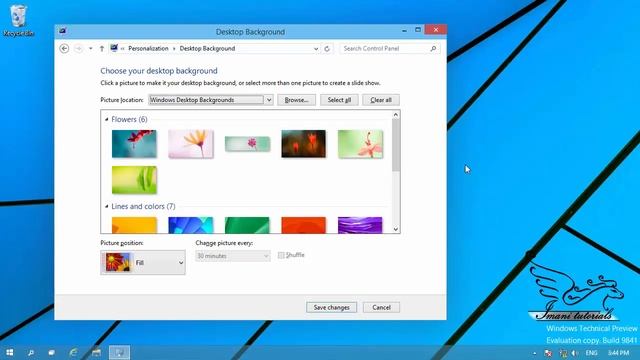Open the address bar history dropdown
The height and width of the screenshot is (360, 640).
coord(316,49)
